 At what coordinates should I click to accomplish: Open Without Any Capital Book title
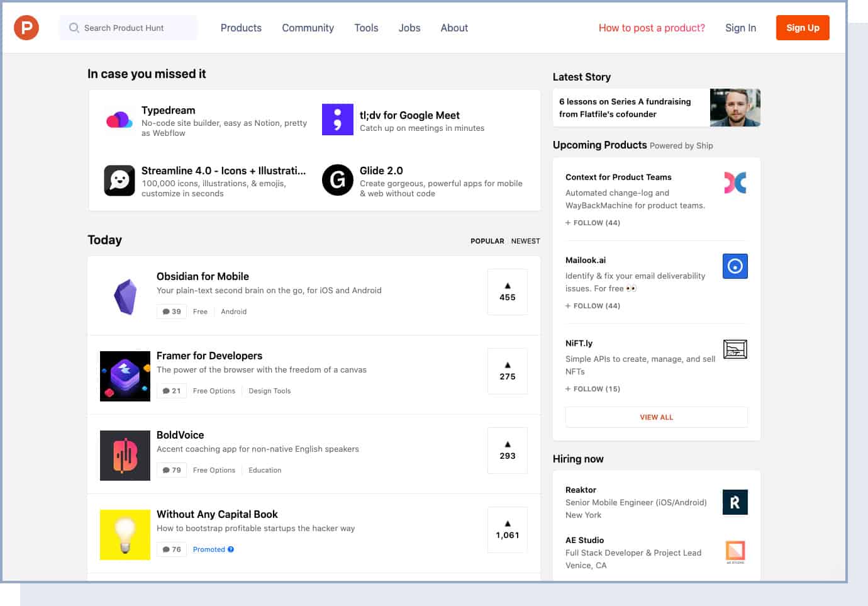tap(217, 514)
